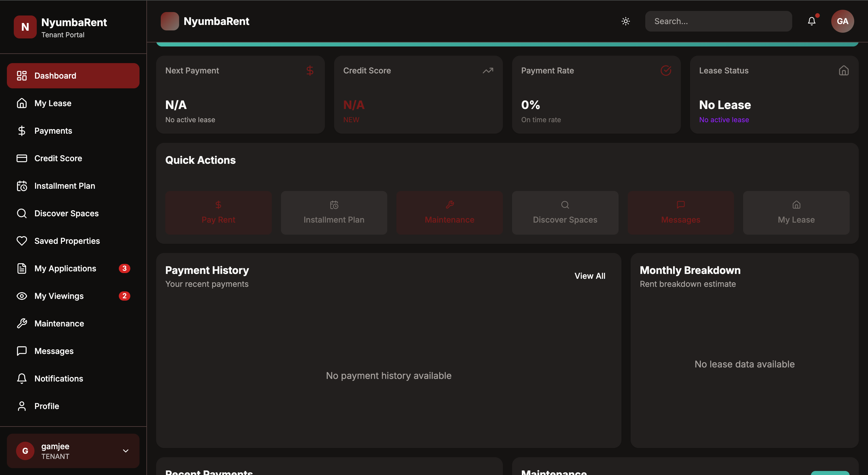
Task: Click 'No lease data available' text
Action: [744, 364]
